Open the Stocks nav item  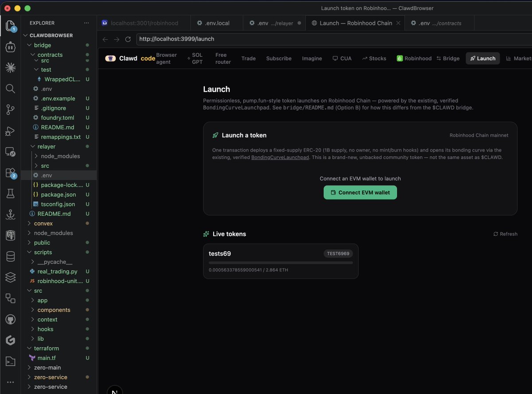[374, 59]
